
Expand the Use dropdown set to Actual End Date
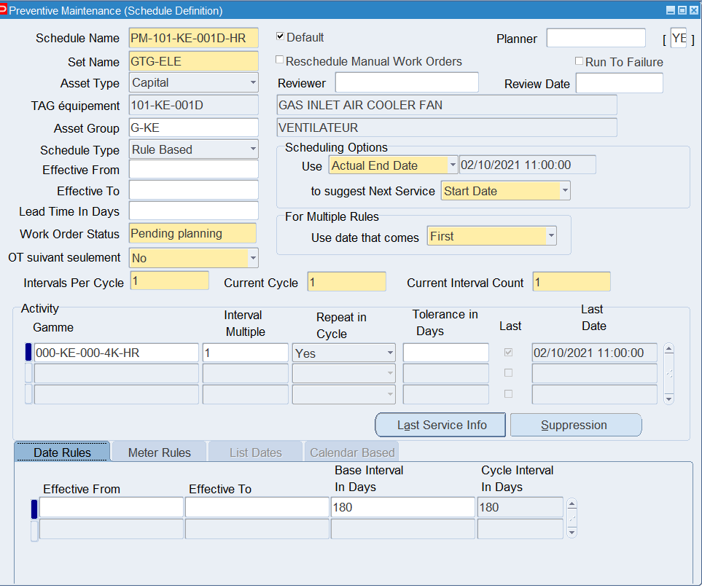(453, 165)
